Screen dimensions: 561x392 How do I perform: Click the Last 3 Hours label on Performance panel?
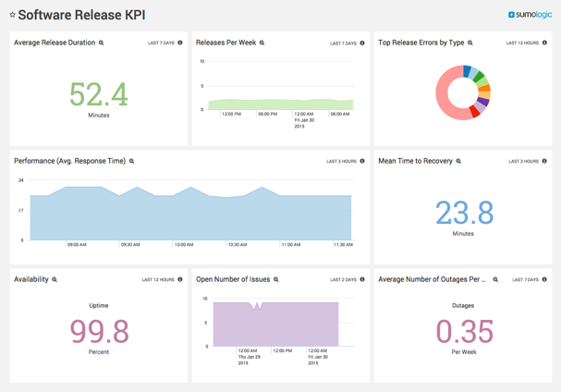tap(341, 162)
